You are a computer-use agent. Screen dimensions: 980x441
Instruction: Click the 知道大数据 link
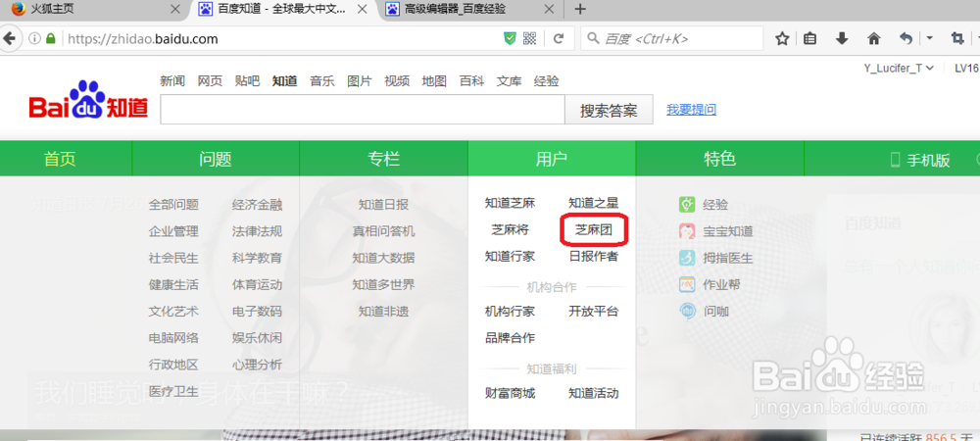tap(384, 258)
